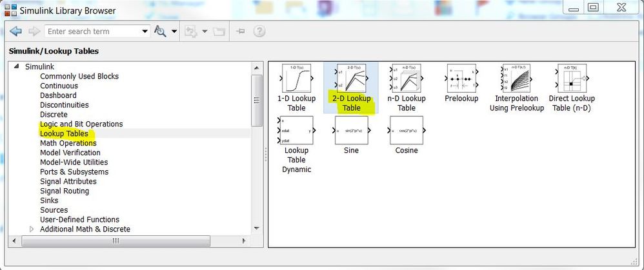This screenshot has height=270, width=644.
Task: Select the Cosine block
Action: click(x=406, y=135)
